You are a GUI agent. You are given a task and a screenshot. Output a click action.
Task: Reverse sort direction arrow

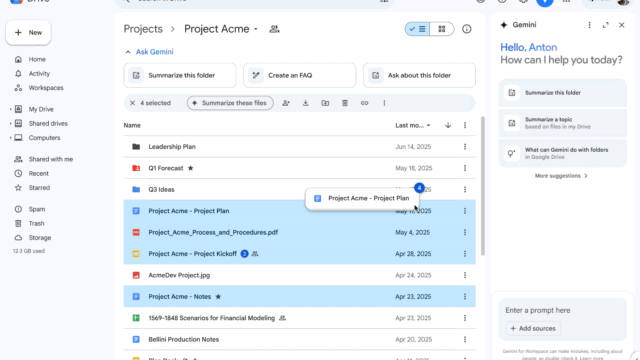[x=448, y=126]
